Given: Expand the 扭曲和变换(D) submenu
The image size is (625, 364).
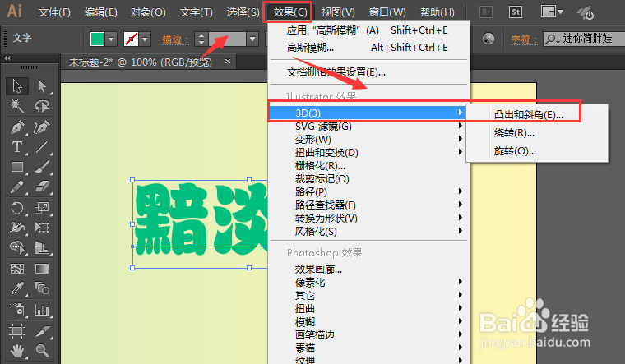Looking at the screenshot, I should 368,153.
